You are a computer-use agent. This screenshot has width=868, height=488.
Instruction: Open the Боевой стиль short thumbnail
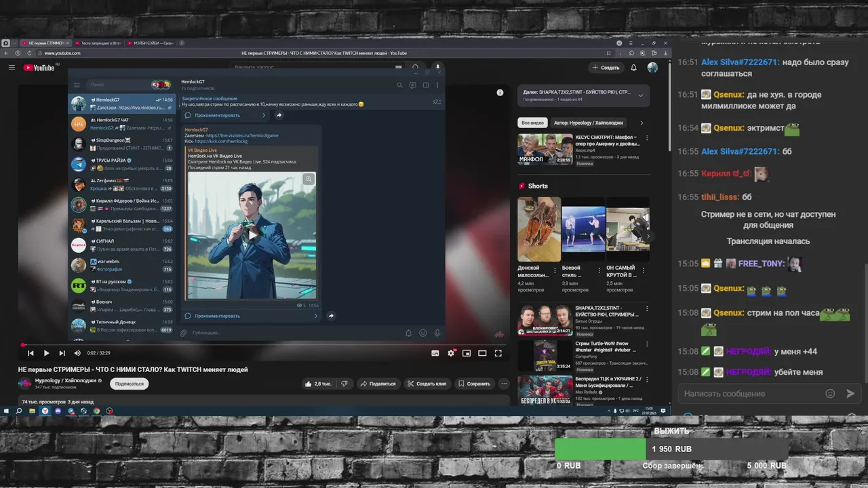[583, 229]
